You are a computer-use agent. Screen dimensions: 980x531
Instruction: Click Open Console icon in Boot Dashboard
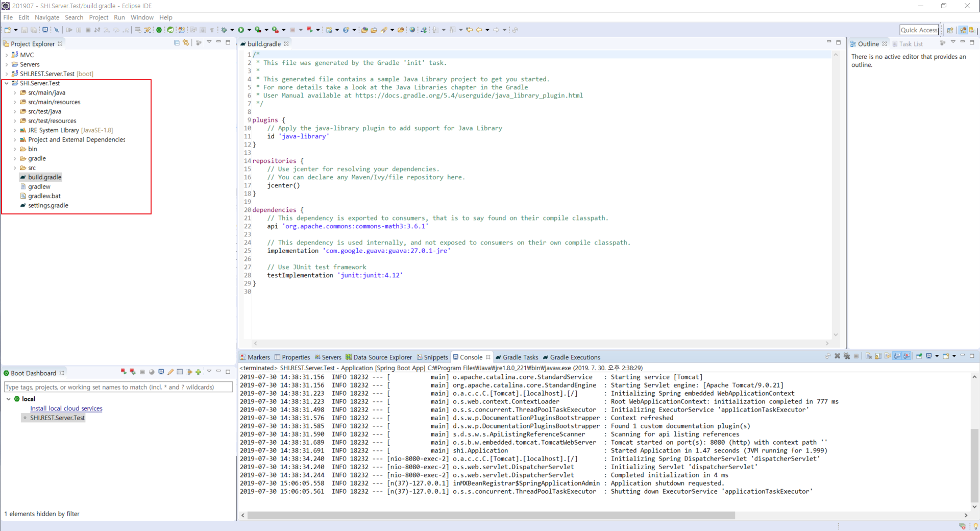[x=161, y=372]
